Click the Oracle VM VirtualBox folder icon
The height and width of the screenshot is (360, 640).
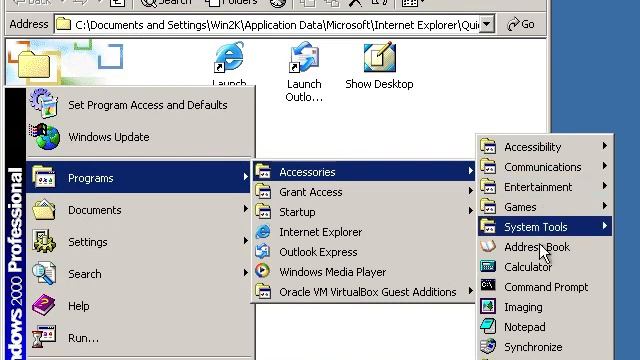click(263, 291)
